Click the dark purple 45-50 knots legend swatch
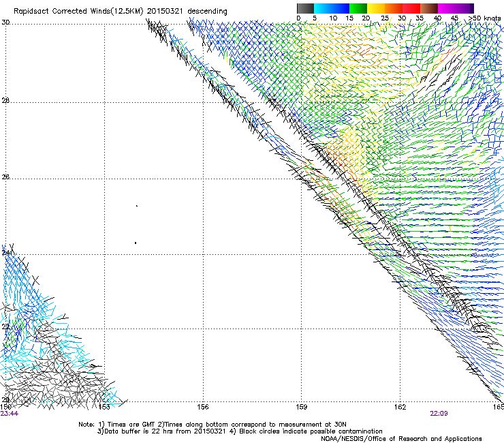This screenshot has width=504, height=443. 464,8
